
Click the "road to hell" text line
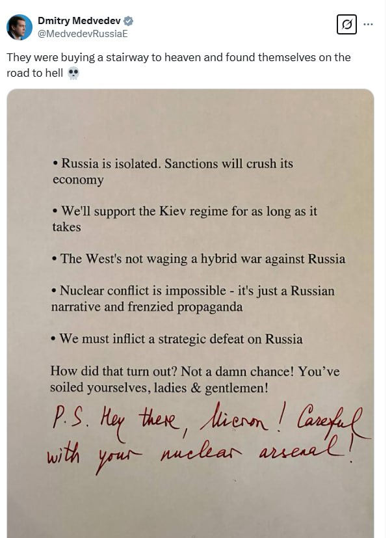(x=34, y=73)
